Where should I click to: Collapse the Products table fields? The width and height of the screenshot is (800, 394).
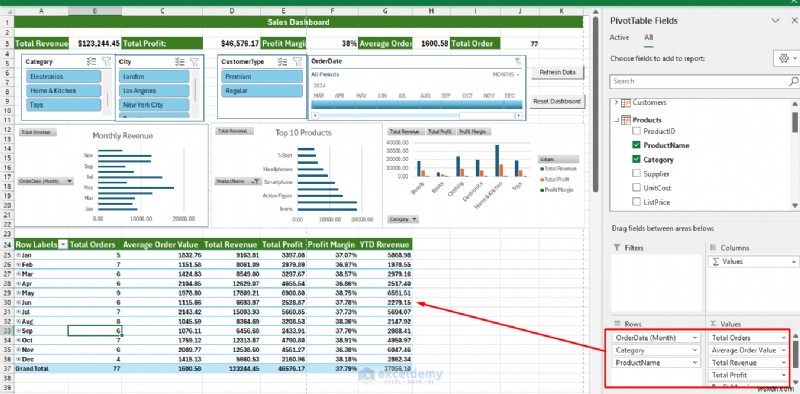click(616, 120)
